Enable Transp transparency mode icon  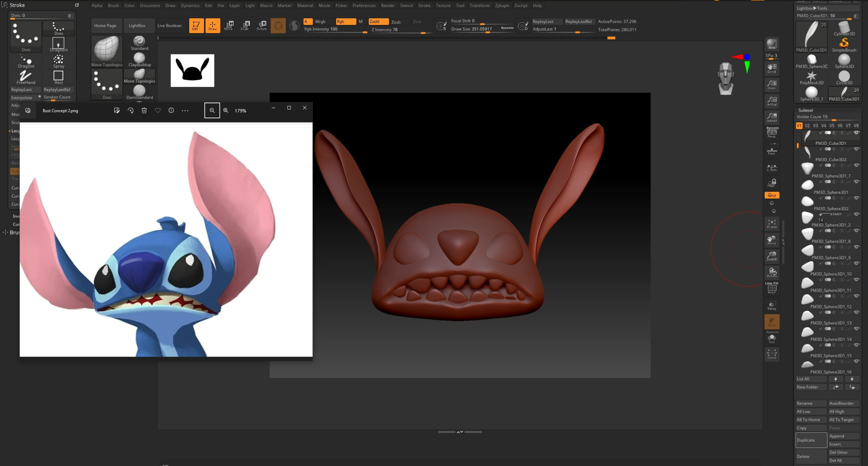772,305
